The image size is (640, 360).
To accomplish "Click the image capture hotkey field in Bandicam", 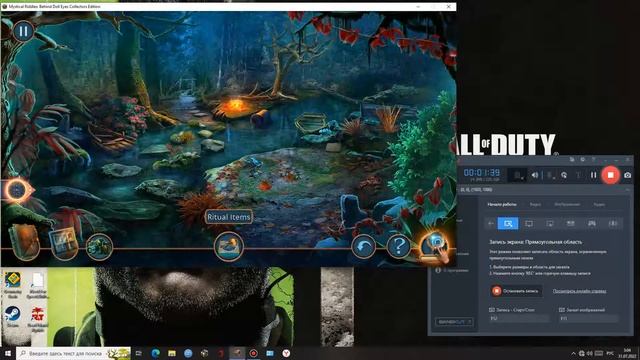I will (589, 318).
